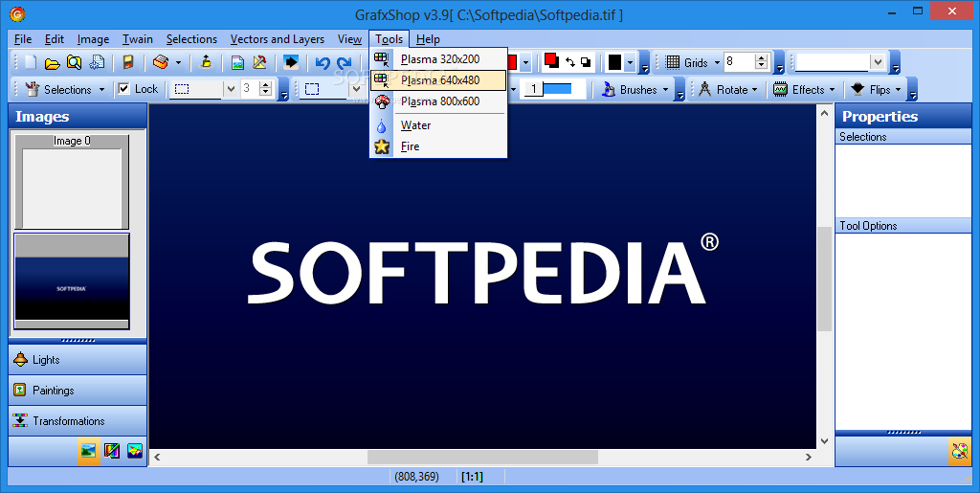Screen dimensions: 980x493
Task: Redo the last undone action
Action: pos(345,62)
